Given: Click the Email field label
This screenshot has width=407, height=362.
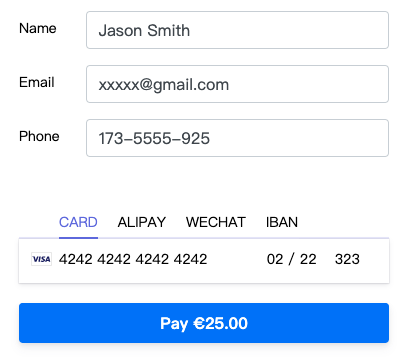Looking at the screenshot, I should click(x=37, y=82).
